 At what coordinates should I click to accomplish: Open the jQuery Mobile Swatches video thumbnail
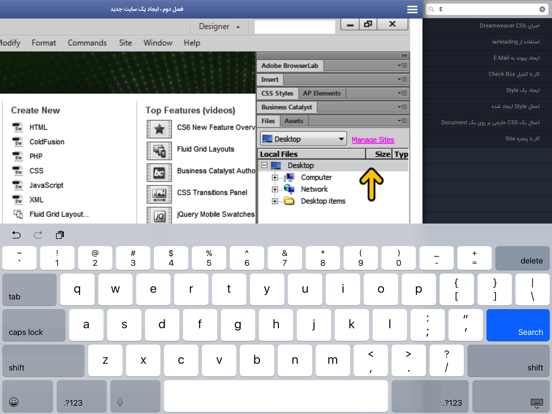[159, 215]
